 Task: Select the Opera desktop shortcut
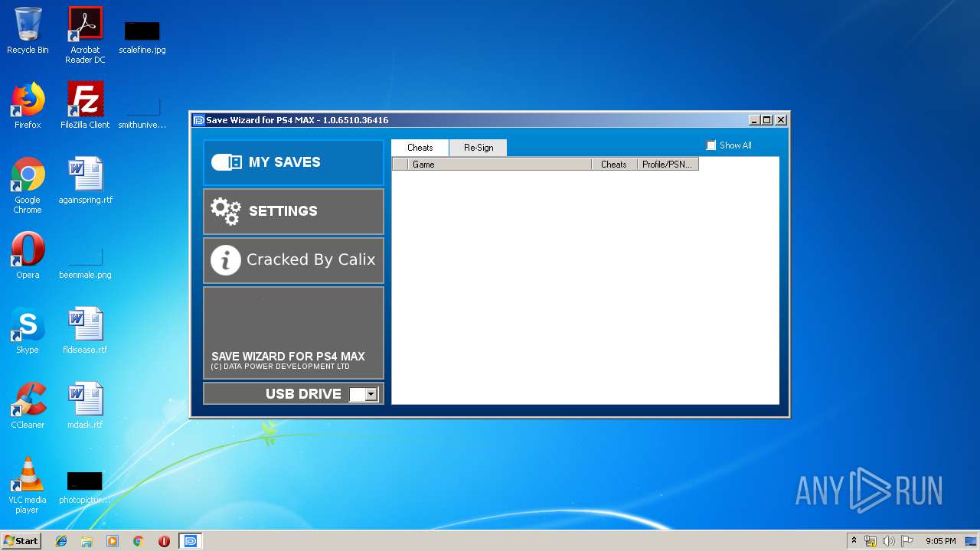pos(28,256)
